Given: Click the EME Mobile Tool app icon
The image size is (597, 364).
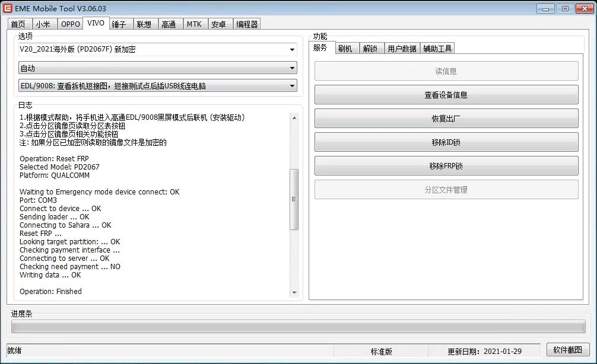Looking at the screenshot, I should coord(7,8).
